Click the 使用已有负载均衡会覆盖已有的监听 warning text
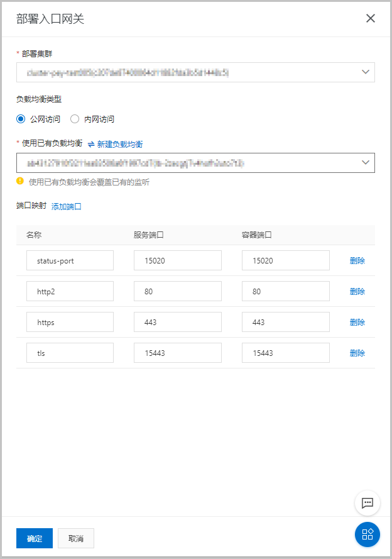The image size is (392, 559). 89,182
